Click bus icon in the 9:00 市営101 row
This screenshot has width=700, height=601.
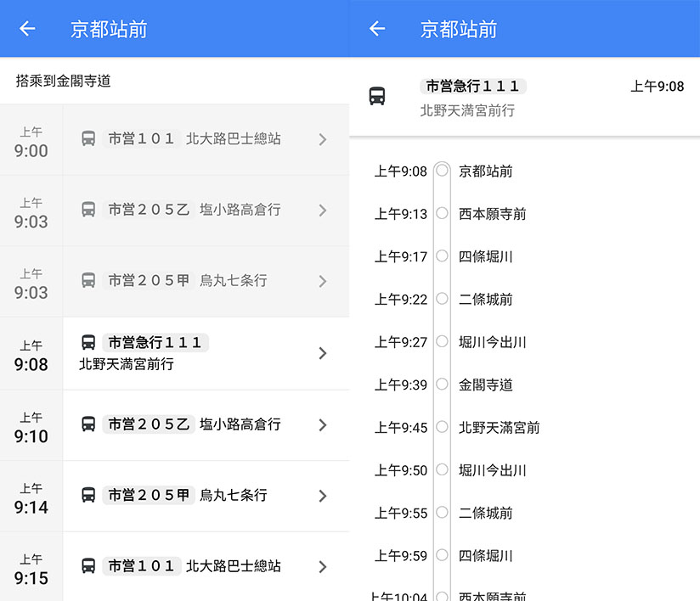tap(88, 138)
